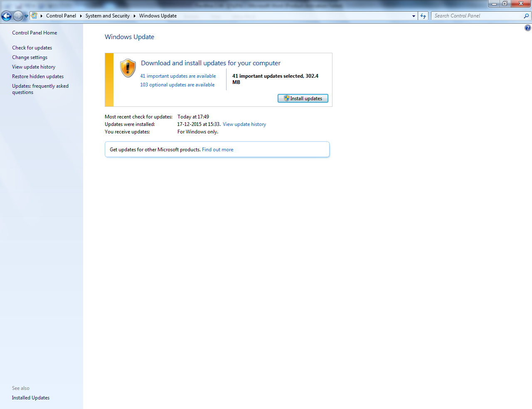Expand arrow after the address bar icon
The height and width of the screenshot is (409, 532).
click(x=42, y=16)
